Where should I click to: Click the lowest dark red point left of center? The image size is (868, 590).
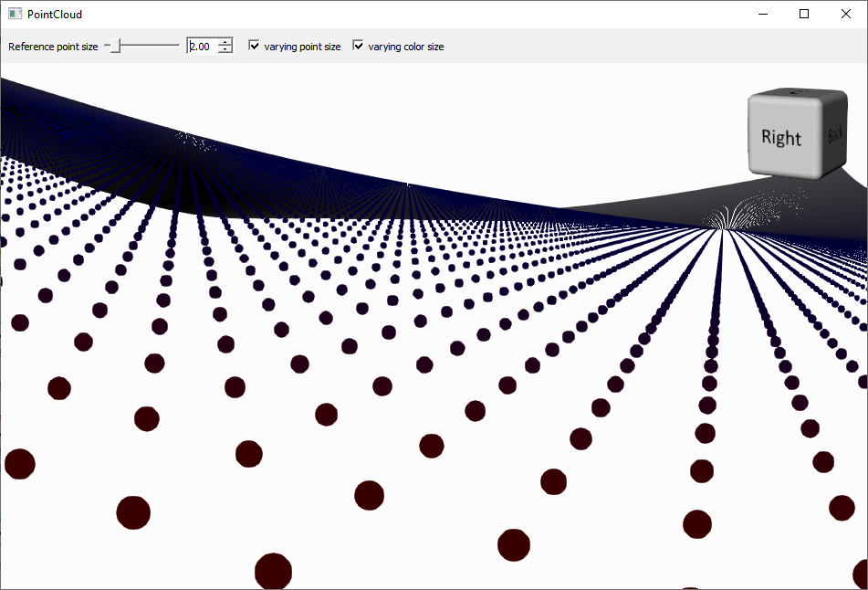(x=273, y=571)
